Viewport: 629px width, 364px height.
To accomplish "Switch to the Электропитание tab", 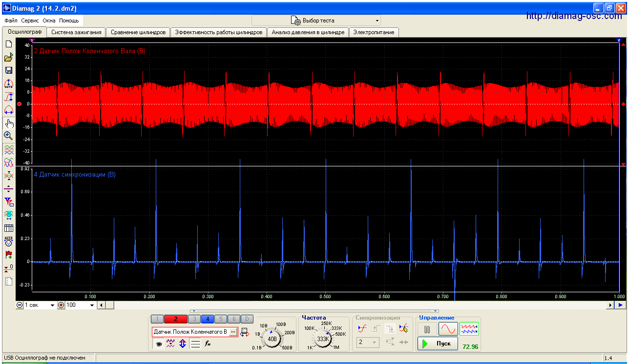I will (x=374, y=32).
